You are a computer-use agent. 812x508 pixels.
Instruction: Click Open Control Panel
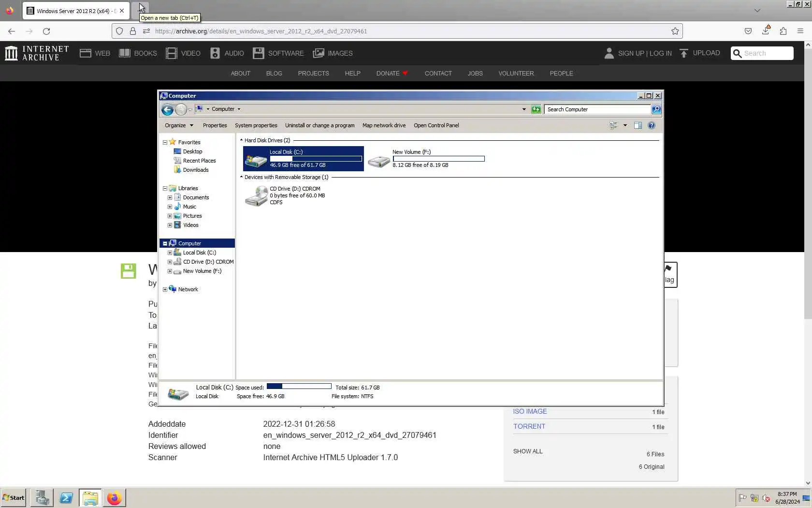tap(436, 125)
